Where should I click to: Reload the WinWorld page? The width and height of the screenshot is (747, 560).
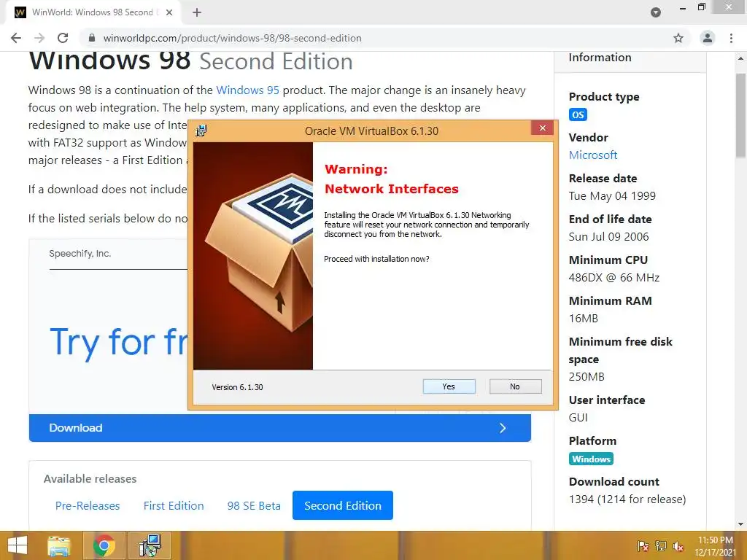(63, 38)
